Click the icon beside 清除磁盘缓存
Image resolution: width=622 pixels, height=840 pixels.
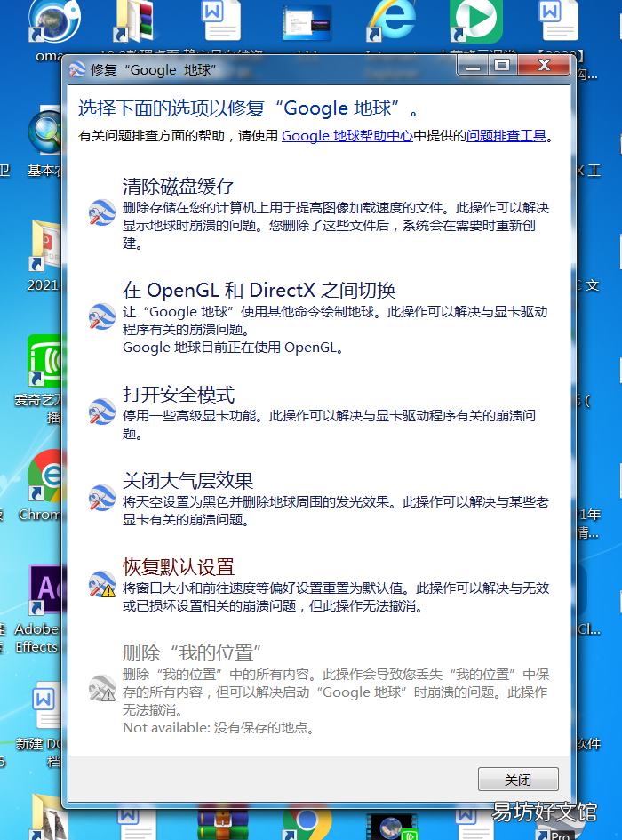(x=102, y=212)
